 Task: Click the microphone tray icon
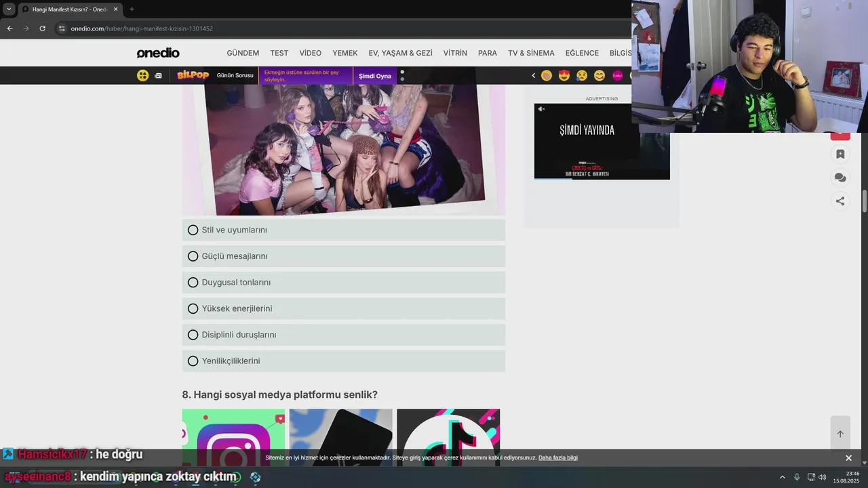(x=797, y=477)
